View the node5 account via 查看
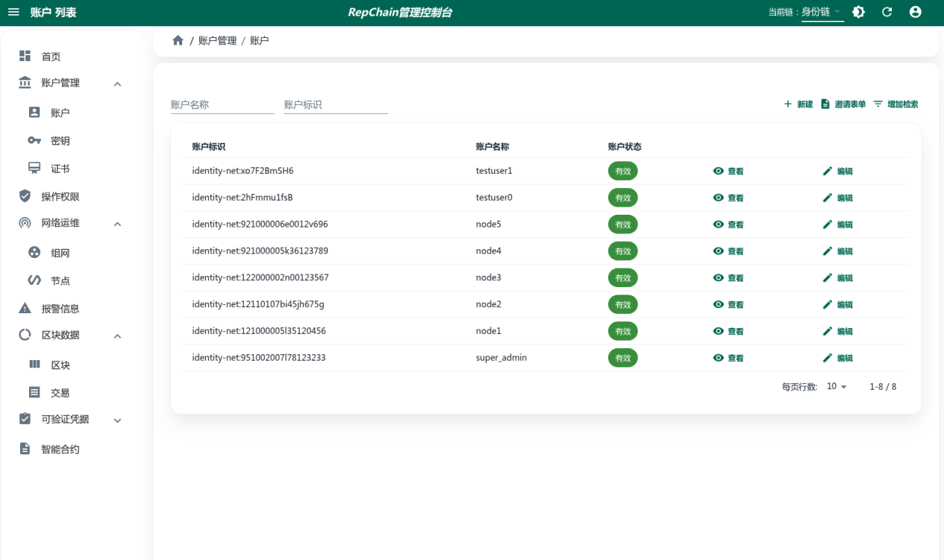Screen dimensions: 944x560 (728, 224)
